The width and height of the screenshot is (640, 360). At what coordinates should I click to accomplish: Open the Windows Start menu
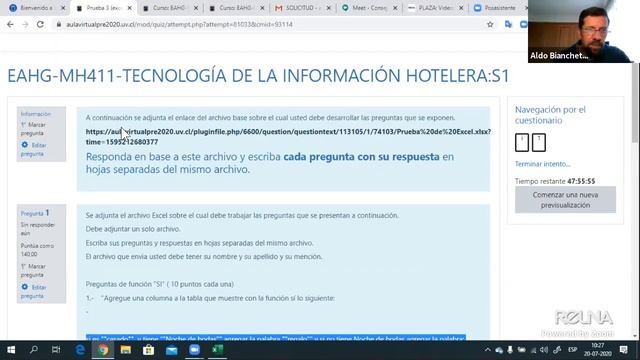pos(11,350)
